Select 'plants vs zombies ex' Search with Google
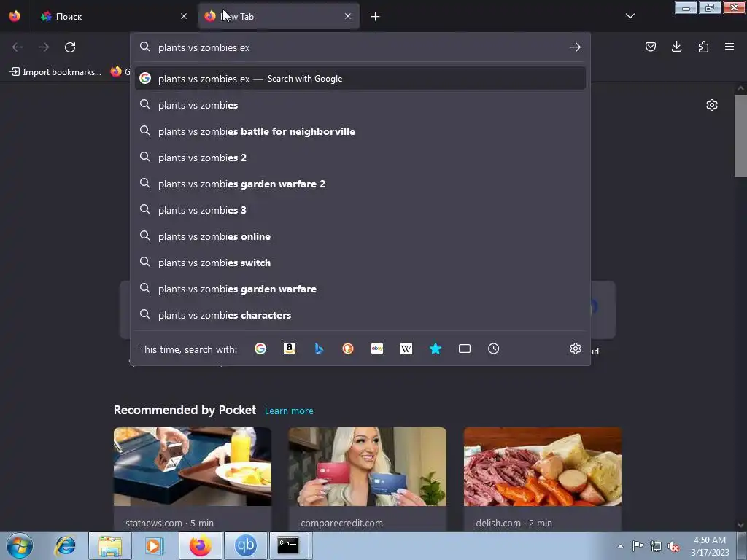 tap(360, 79)
